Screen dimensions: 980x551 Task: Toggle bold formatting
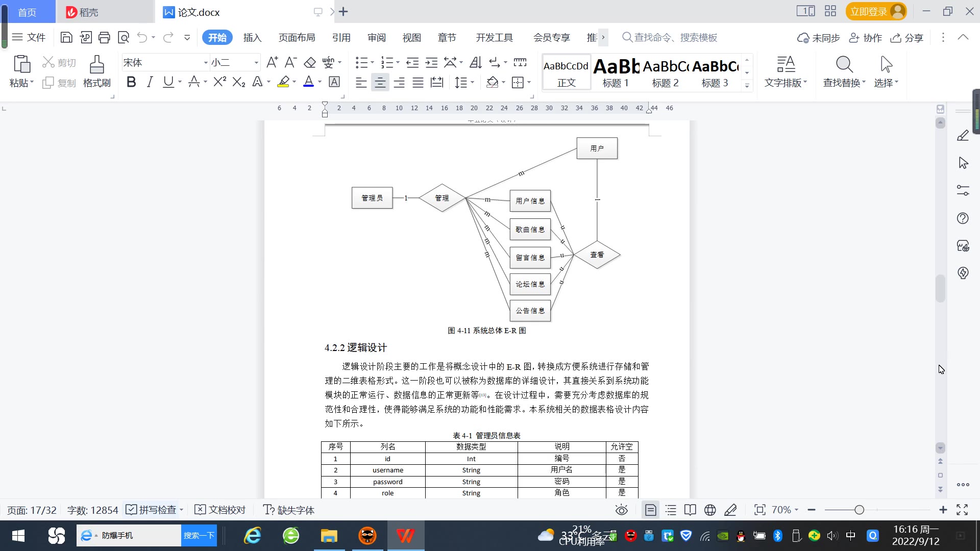pyautogui.click(x=131, y=82)
